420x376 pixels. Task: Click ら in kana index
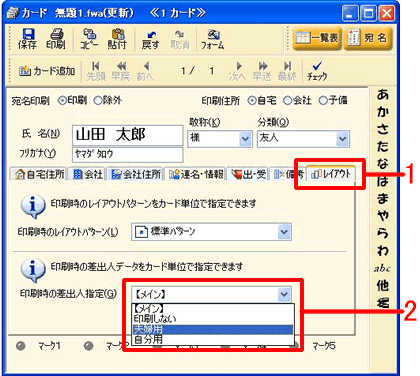pos(383,233)
